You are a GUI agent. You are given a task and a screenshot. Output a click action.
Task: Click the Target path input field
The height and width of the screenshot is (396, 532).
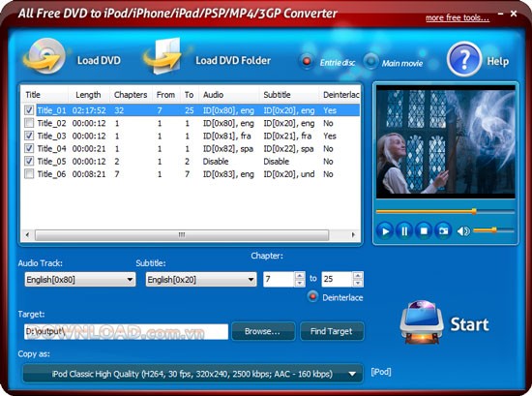click(126, 331)
